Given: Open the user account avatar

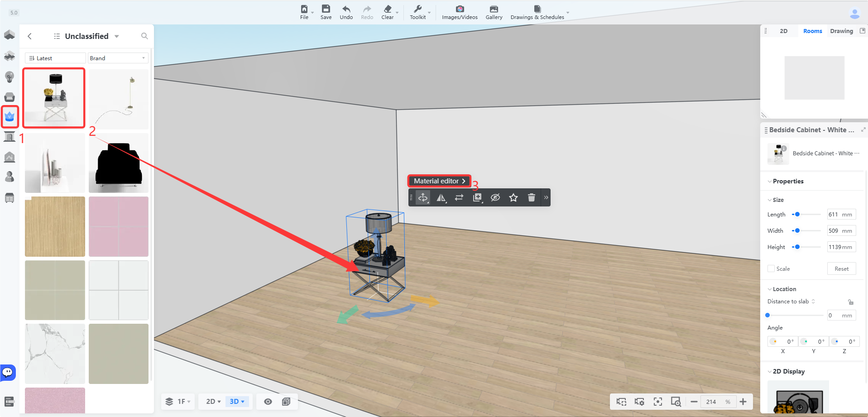Looking at the screenshot, I should [854, 14].
